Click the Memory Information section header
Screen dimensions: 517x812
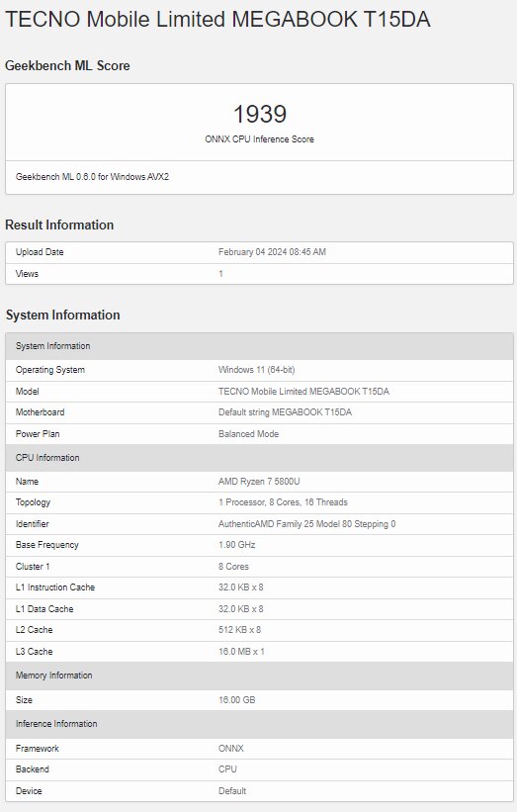(x=259, y=676)
